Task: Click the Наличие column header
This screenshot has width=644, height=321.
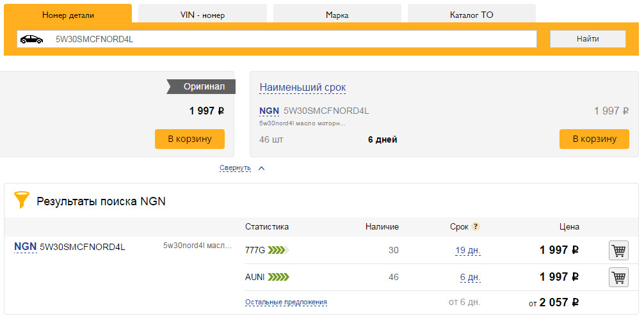Action: coord(382,226)
